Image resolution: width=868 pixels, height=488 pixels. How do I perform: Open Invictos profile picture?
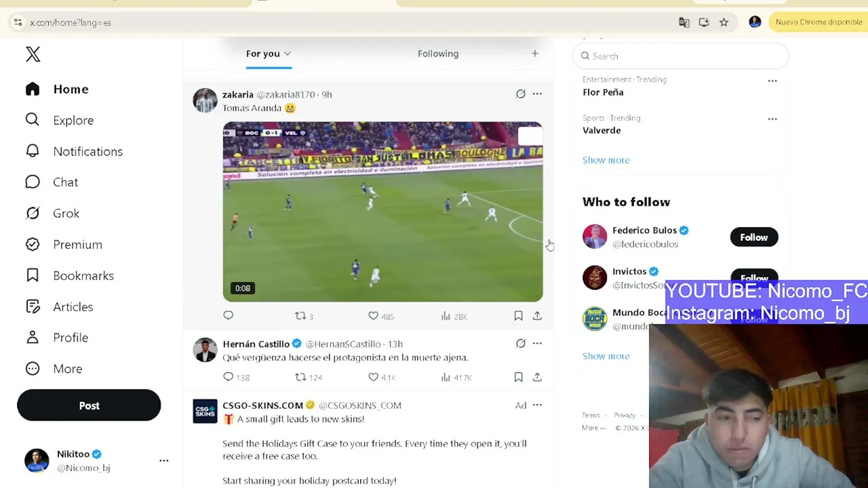point(595,278)
